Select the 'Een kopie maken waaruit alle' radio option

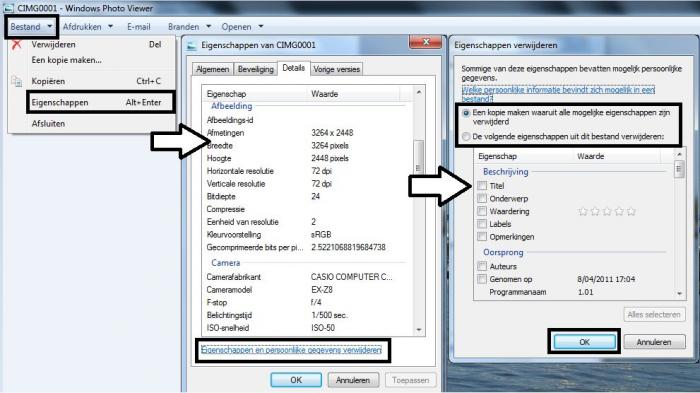click(x=466, y=113)
